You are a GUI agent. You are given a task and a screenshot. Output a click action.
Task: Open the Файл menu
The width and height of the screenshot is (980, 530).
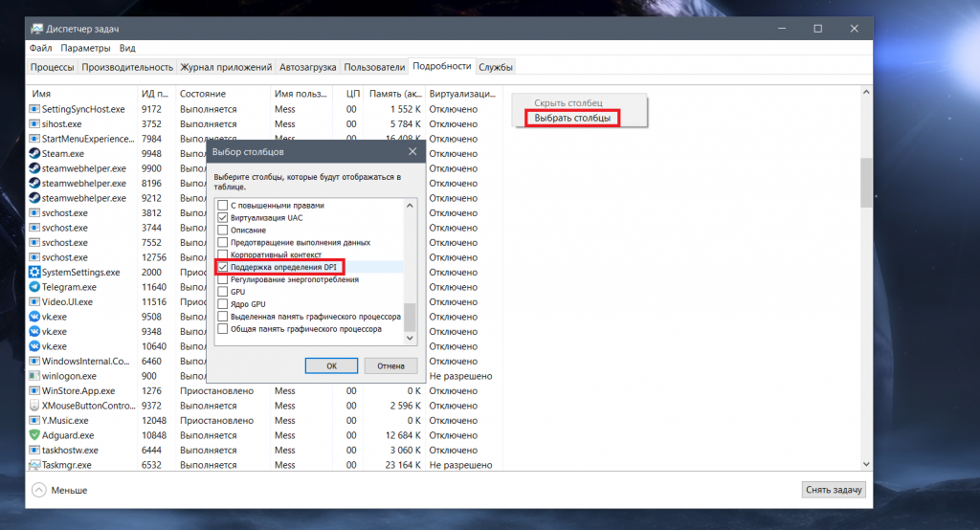click(x=40, y=48)
